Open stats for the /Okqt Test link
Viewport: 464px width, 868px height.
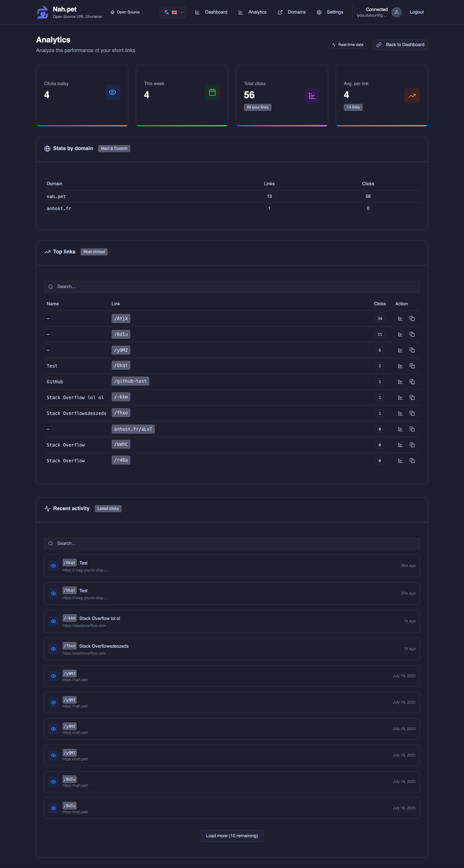(400, 366)
